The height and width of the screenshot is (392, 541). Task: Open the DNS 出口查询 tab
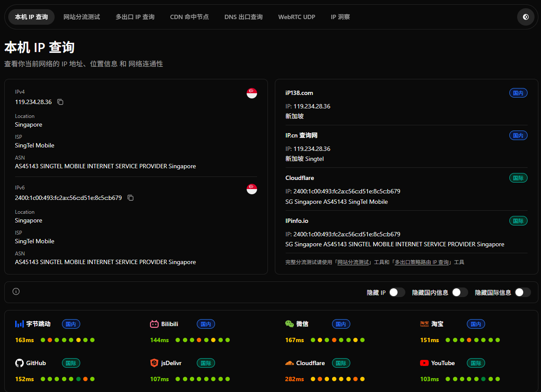(x=243, y=17)
